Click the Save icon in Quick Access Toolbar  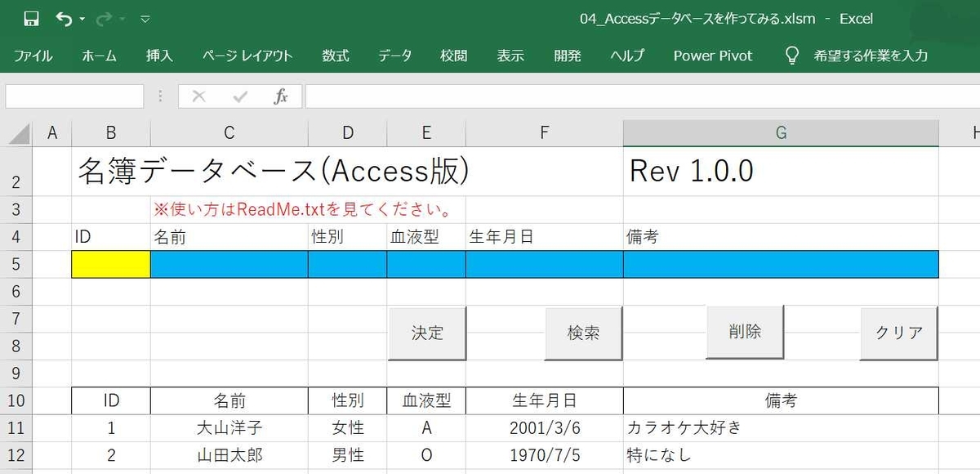30,17
